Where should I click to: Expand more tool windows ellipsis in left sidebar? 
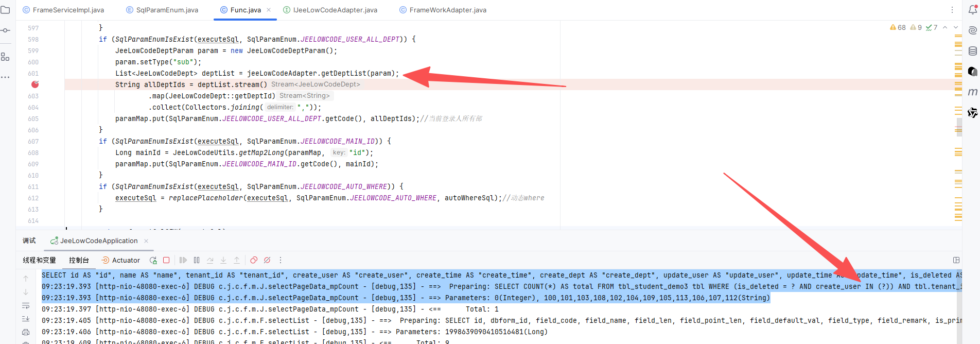pos(6,77)
